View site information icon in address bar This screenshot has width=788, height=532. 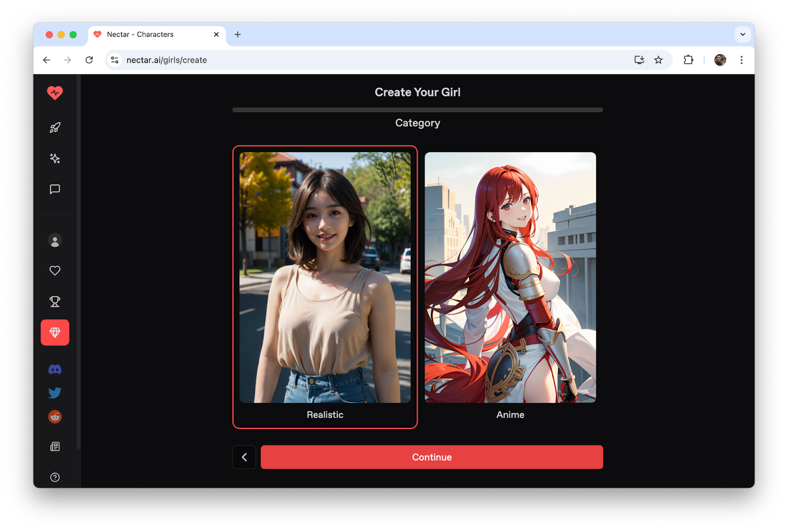click(x=115, y=60)
